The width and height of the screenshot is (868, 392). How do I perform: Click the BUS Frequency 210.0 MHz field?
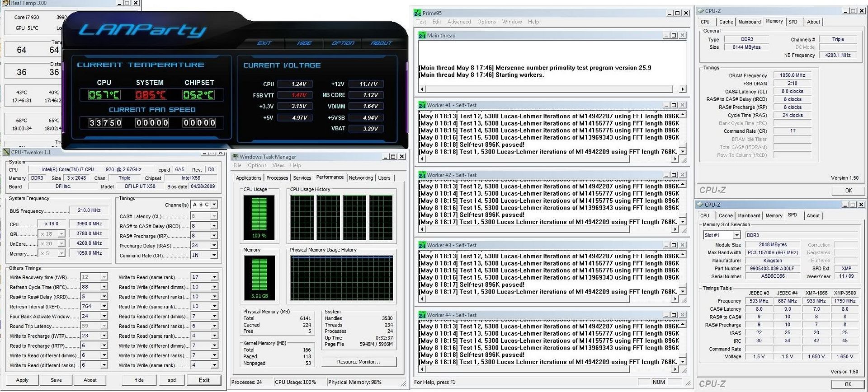(x=89, y=210)
